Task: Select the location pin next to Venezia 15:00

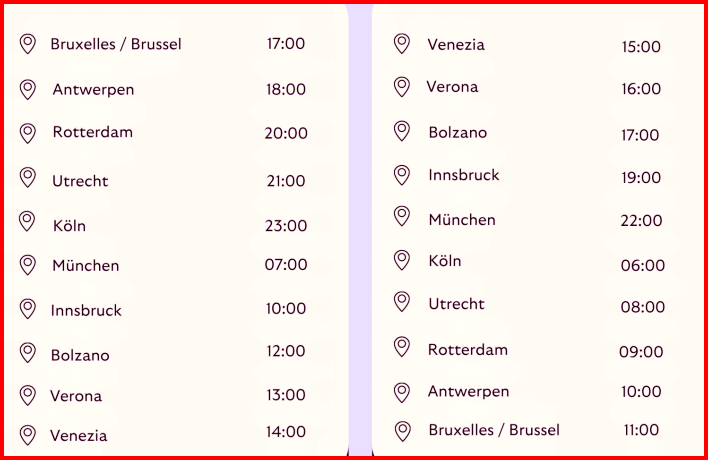Action: (x=402, y=44)
